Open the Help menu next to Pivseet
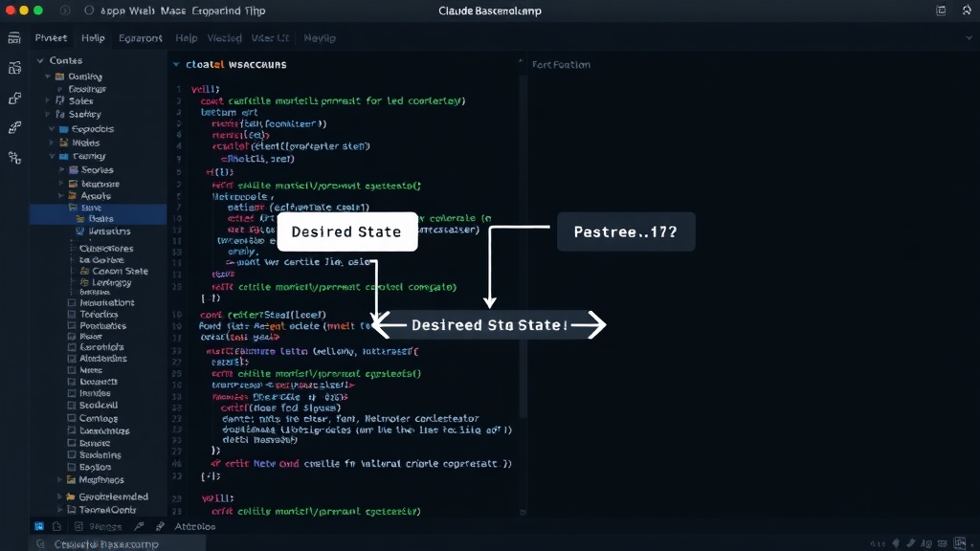Screen dimensions: 980x551 pyautogui.click(x=93, y=38)
